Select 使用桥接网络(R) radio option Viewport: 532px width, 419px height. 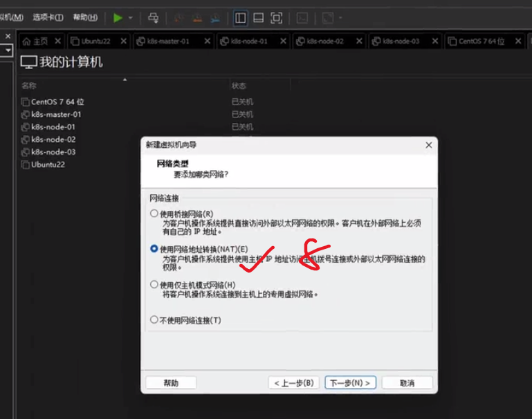[x=154, y=214]
